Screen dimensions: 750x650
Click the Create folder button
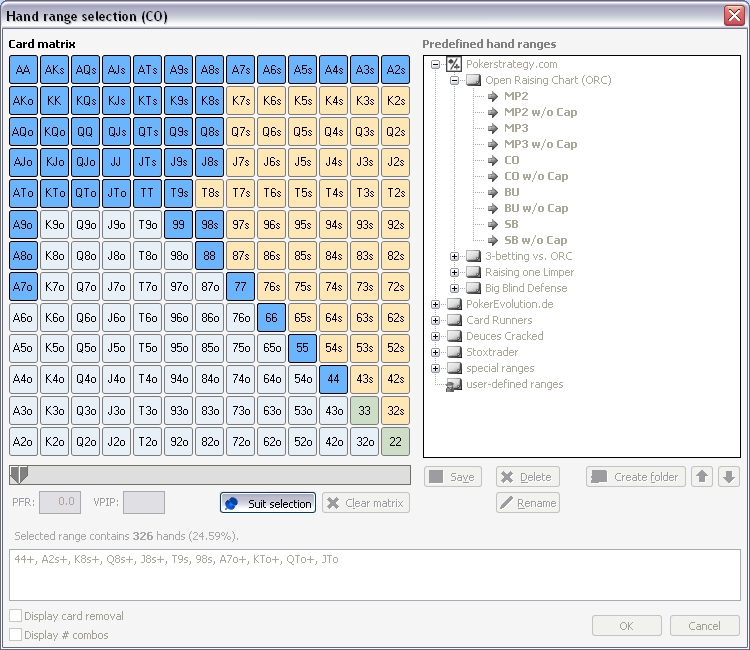[636, 477]
